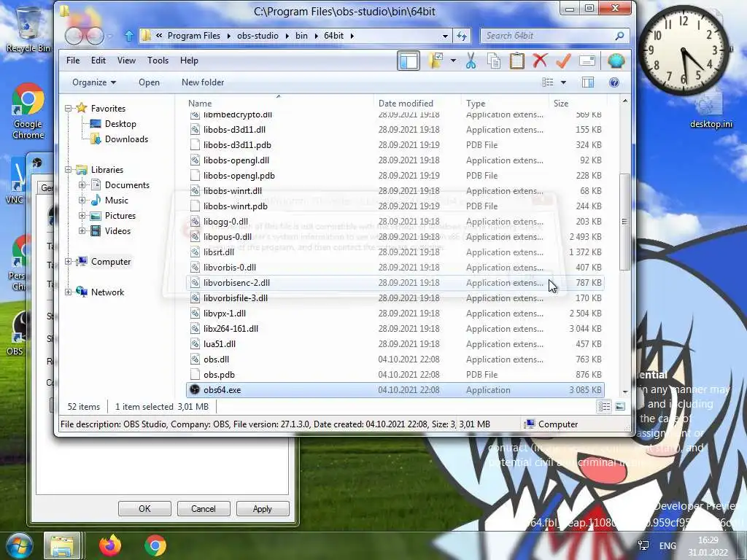Click the search magnifier icon
Image resolution: width=747 pixels, height=560 pixels.
[619, 36]
